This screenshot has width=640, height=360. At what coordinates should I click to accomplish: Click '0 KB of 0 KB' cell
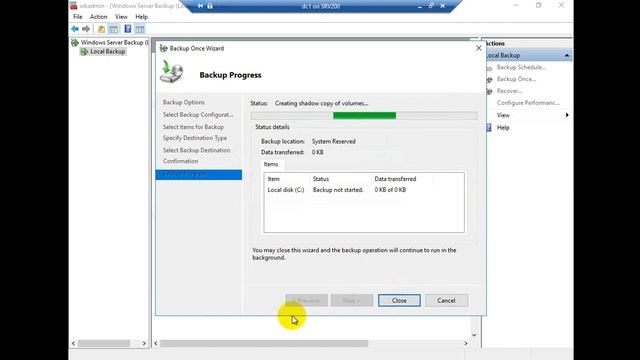[390, 190]
